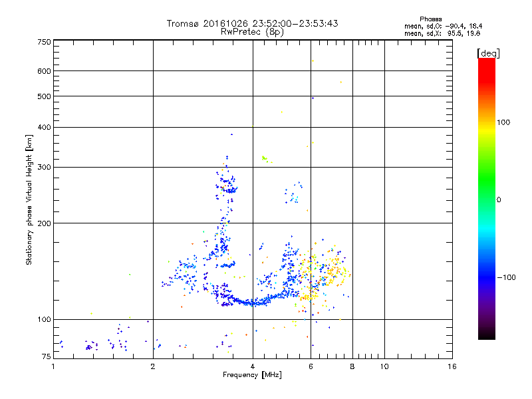
Task: Click x-axis tick label '10'
Action: [x=384, y=366]
